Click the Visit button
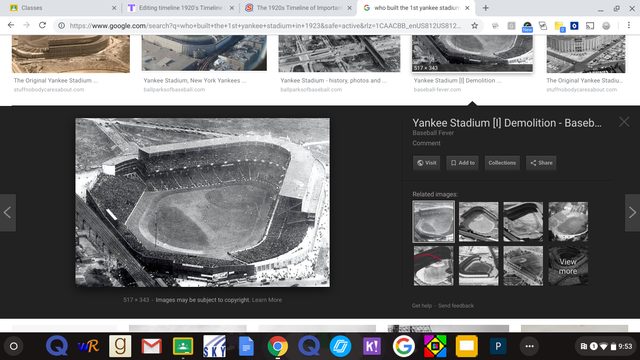Image resolution: width=640 pixels, height=360 pixels. (427, 163)
